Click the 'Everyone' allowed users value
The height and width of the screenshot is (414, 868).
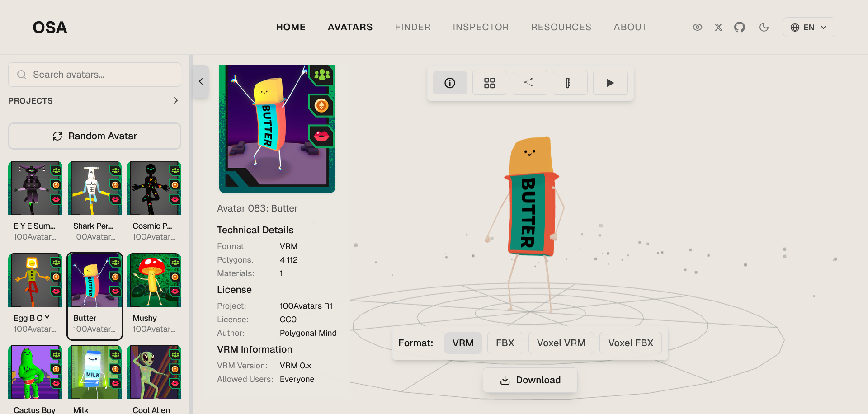pos(297,379)
